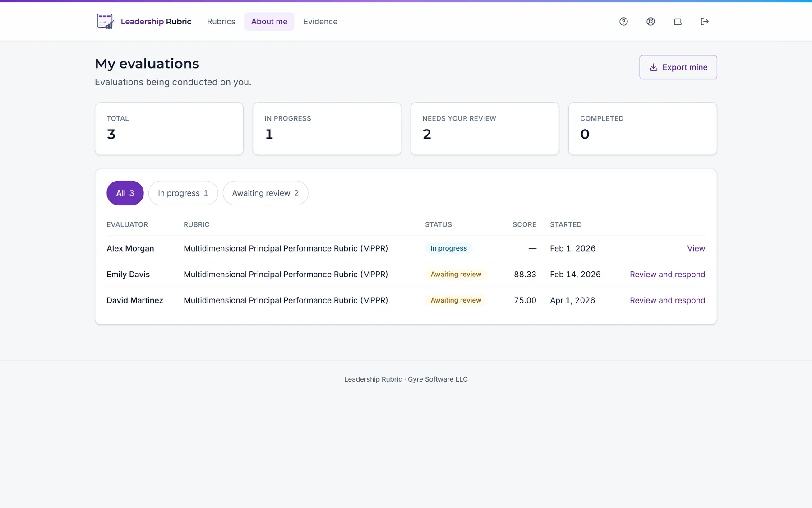The width and height of the screenshot is (812, 508).
Task: Click the support lifebuoy icon
Action: pyautogui.click(x=651, y=21)
